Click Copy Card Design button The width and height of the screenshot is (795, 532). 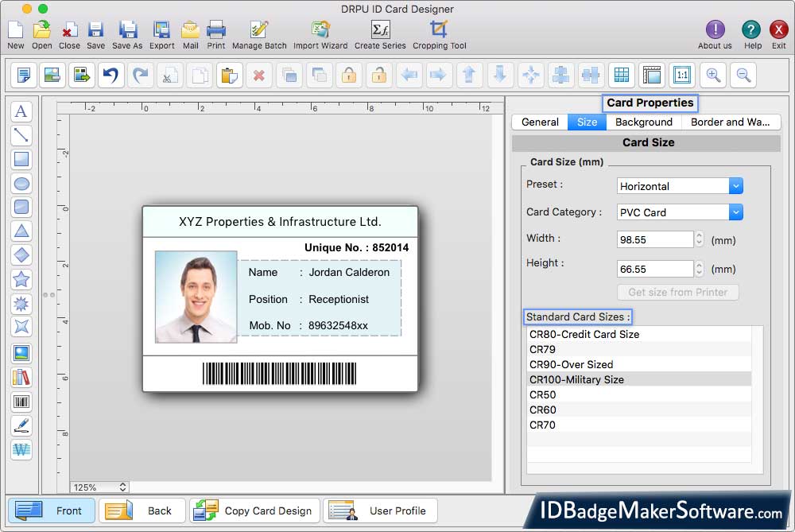254,511
